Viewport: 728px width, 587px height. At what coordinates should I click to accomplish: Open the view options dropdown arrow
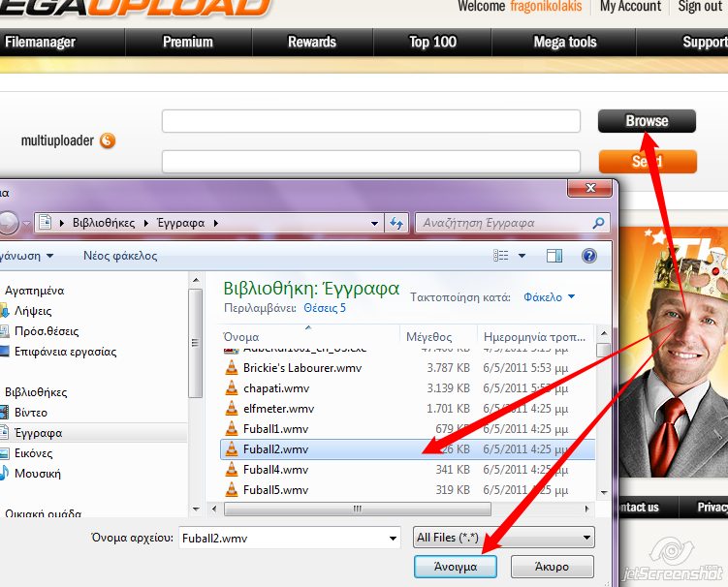pyautogui.click(x=522, y=256)
